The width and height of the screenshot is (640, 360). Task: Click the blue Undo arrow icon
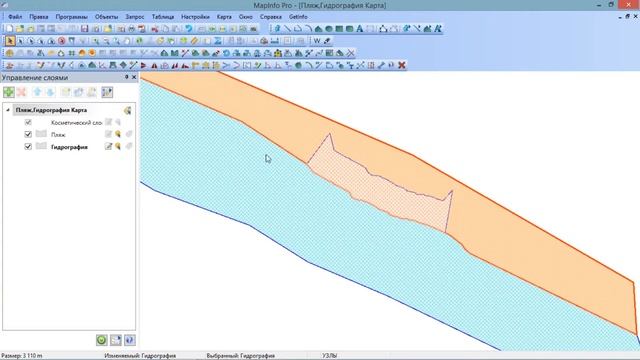[x=189, y=29]
